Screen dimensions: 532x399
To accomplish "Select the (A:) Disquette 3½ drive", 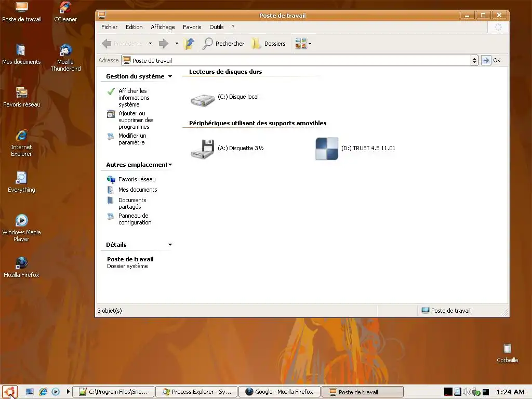I will pyautogui.click(x=227, y=149).
